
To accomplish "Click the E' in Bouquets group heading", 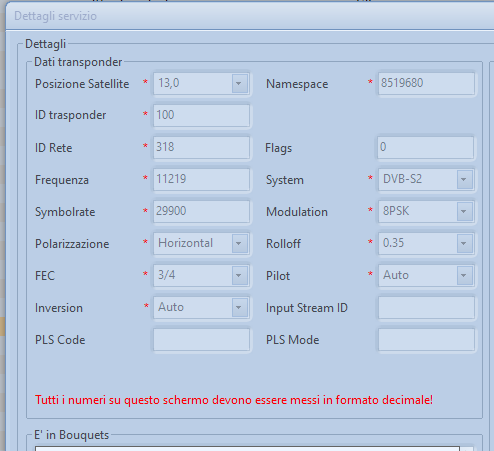I will [x=71, y=435].
